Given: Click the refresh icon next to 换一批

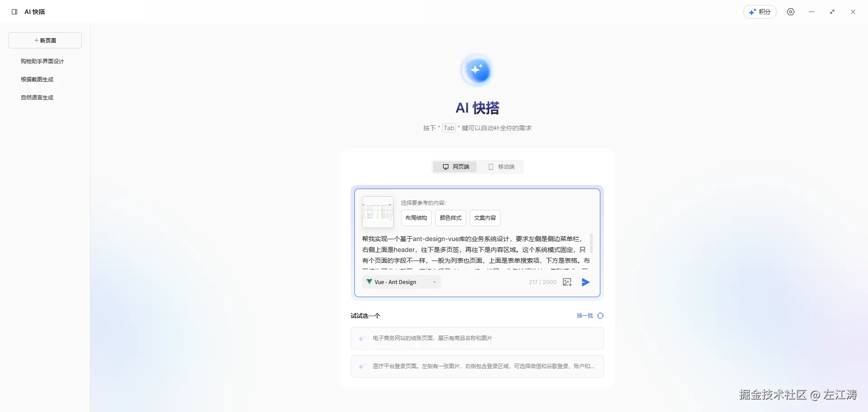Looking at the screenshot, I should 600,315.
